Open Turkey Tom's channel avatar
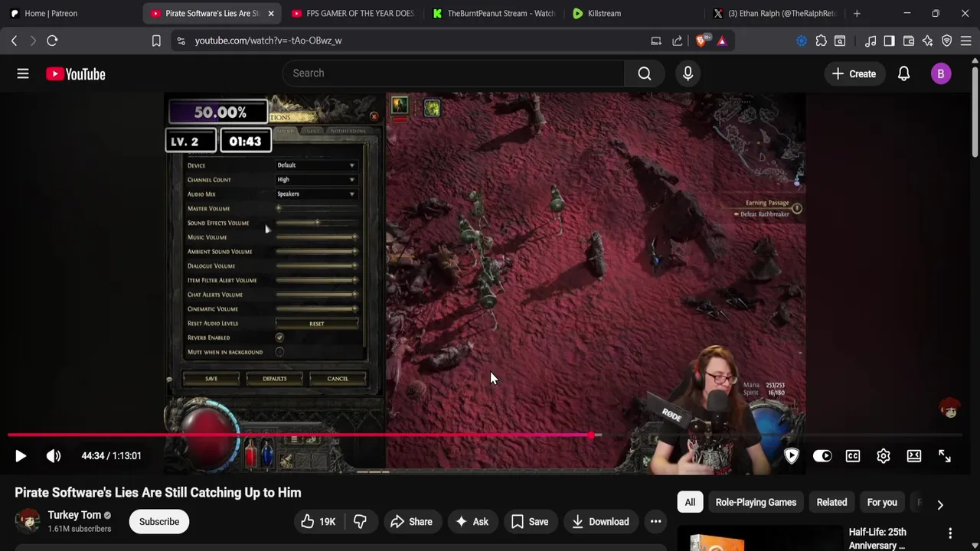The height and width of the screenshot is (551, 980). pyautogui.click(x=28, y=522)
